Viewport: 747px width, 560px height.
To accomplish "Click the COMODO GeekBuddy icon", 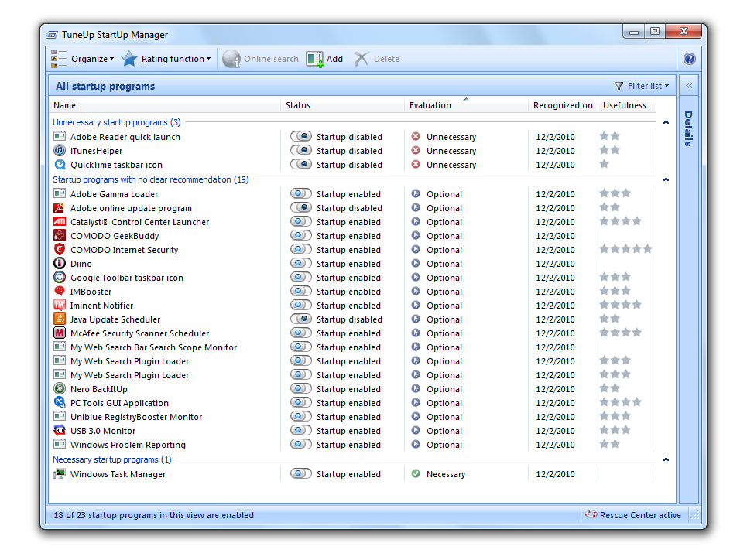I will (60, 235).
